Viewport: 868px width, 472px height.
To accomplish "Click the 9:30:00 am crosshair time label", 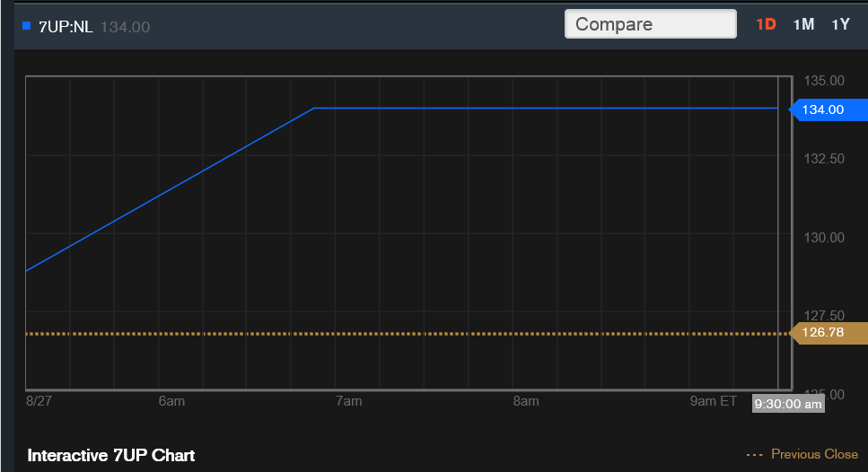I will 787,404.
